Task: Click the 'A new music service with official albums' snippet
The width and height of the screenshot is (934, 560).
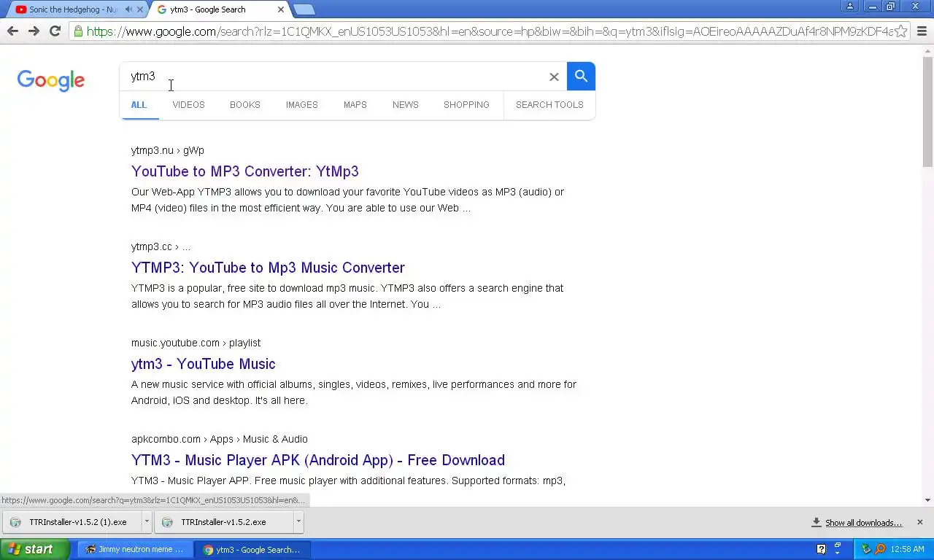Action: pos(354,392)
